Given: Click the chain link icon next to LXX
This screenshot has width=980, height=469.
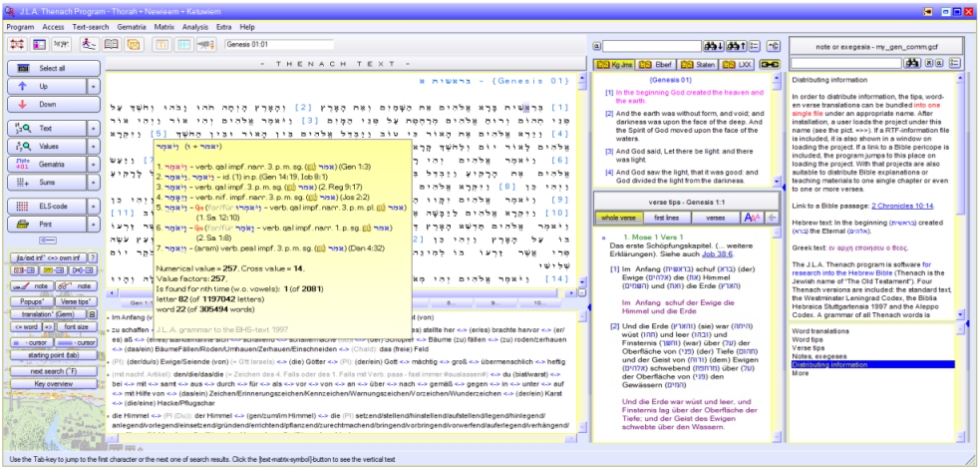Looking at the screenshot, I should pyautogui.click(x=770, y=64).
